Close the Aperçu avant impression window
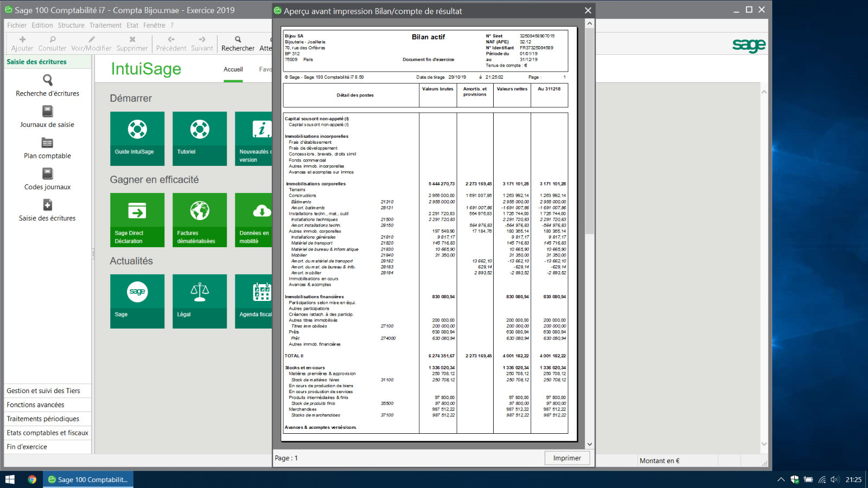868x488 pixels. (x=588, y=11)
